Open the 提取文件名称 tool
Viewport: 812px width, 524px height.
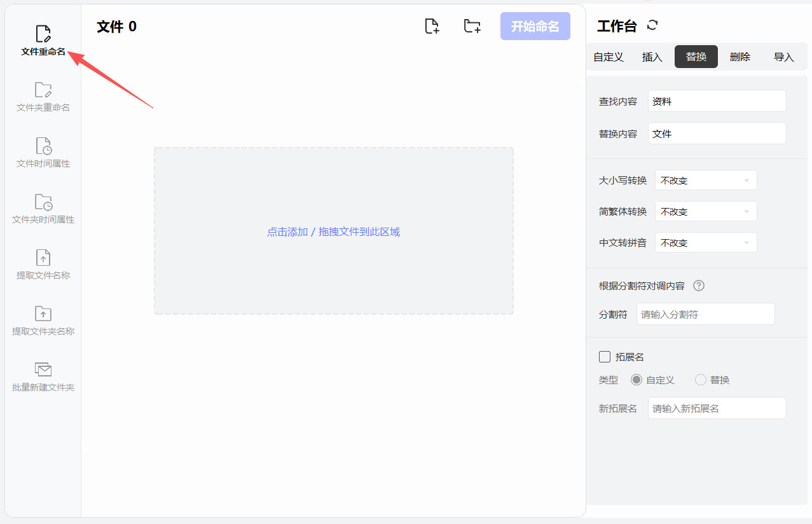pyautogui.click(x=43, y=265)
